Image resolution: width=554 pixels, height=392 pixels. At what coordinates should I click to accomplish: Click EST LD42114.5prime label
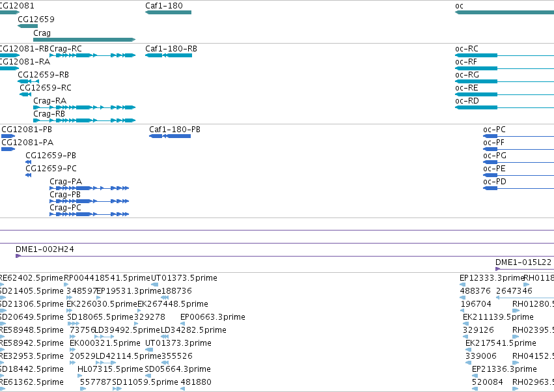point(129,356)
